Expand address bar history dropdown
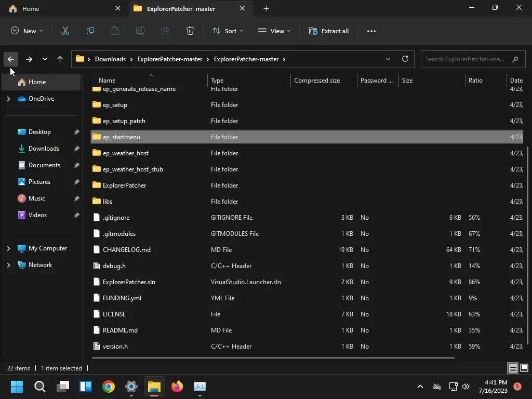Viewport: 532px width, 399px height. tap(388, 59)
